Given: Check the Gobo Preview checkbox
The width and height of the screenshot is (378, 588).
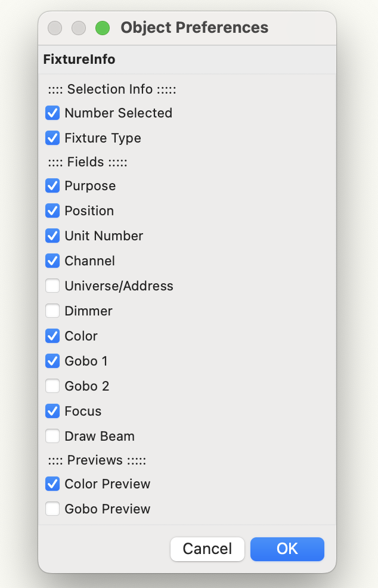Looking at the screenshot, I should 52,509.
